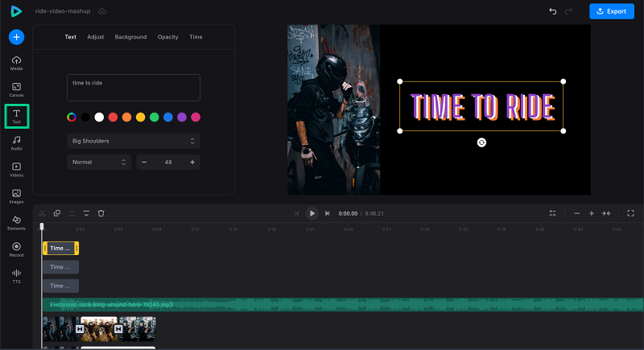644x350 pixels.
Task: Click the scissors split tool
Action: coord(42,213)
